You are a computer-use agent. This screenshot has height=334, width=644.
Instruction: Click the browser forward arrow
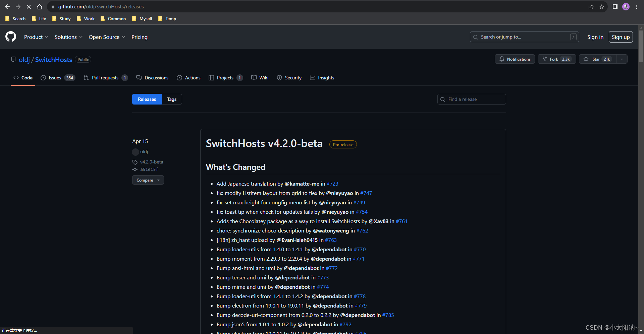click(18, 7)
